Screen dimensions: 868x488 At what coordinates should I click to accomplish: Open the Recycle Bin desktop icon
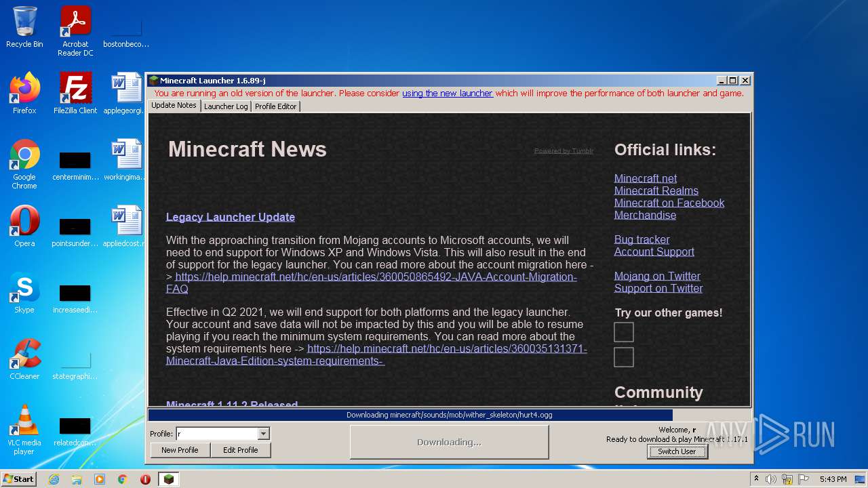pyautogui.click(x=24, y=27)
